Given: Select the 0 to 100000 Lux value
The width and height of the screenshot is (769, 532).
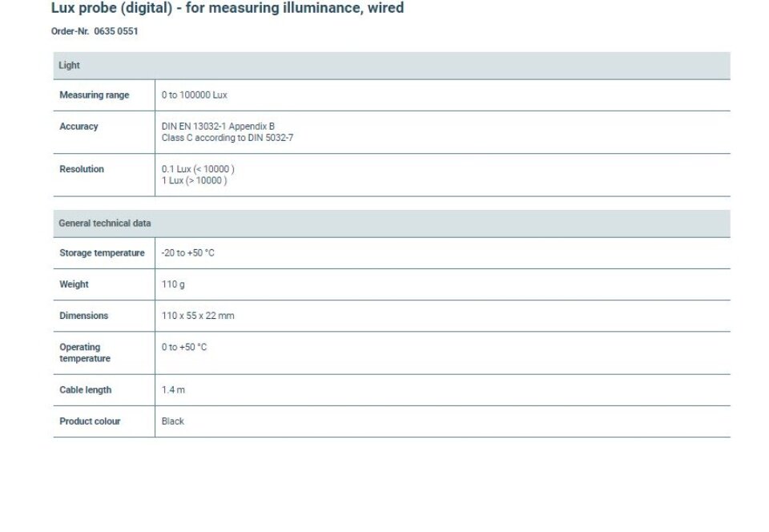Looking at the screenshot, I should click(194, 95).
